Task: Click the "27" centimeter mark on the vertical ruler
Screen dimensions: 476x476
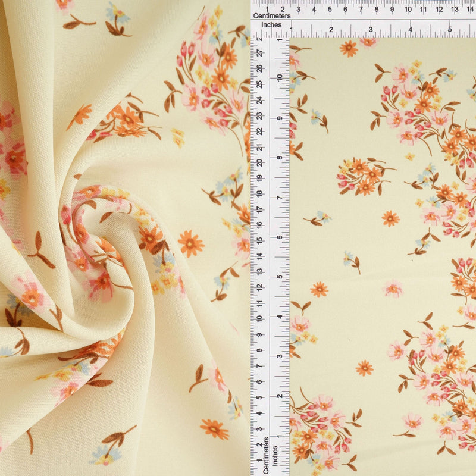Action: point(260,53)
